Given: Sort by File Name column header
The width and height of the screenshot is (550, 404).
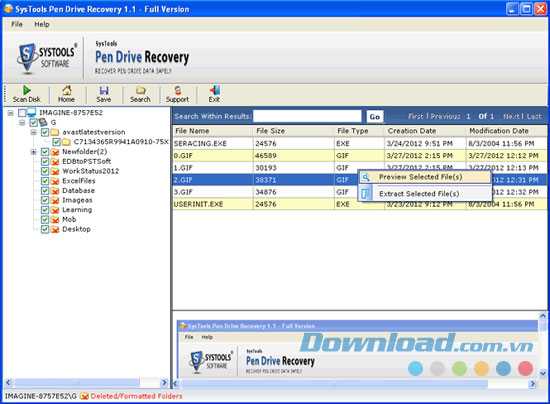Looking at the screenshot, I should (x=213, y=131).
